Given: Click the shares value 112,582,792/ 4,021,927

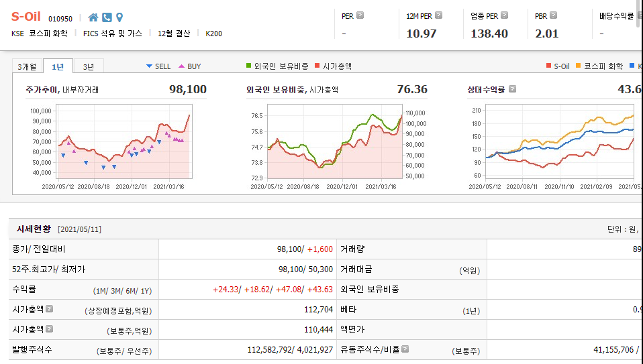Looking at the screenshot, I should [290, 350].
